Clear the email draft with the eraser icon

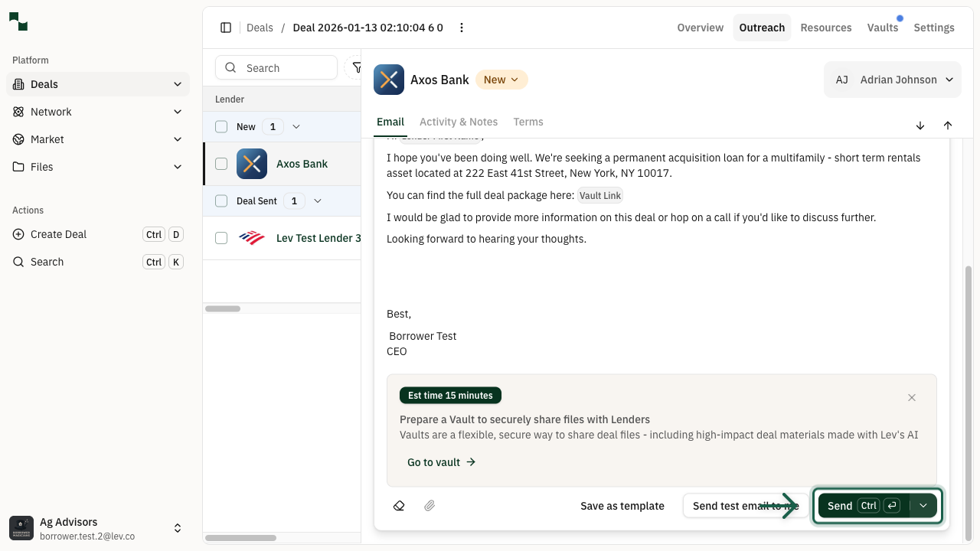pyautogui.click(x=399, y=506)
